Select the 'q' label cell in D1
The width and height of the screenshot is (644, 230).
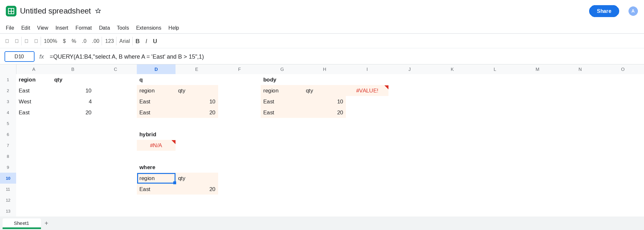click(x=156, y=80)
